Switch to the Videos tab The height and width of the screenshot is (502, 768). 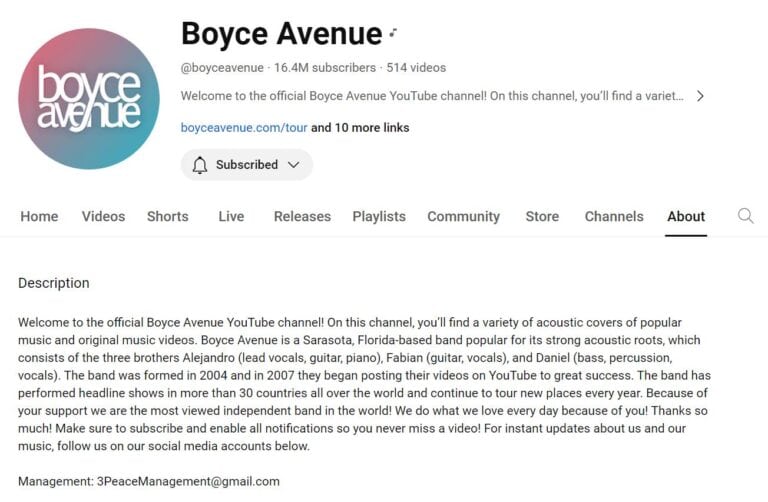pyautogui.click(x=103, y=216)
